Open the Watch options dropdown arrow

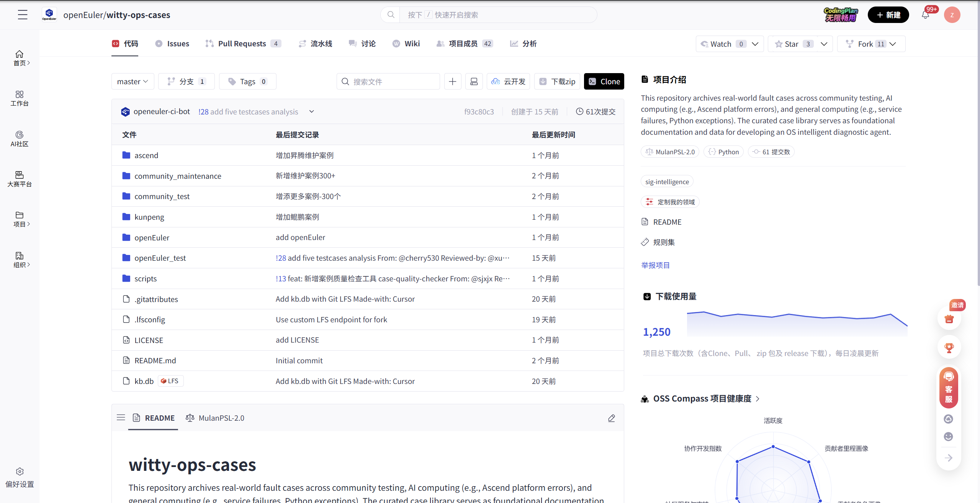[x=755, y=44]
